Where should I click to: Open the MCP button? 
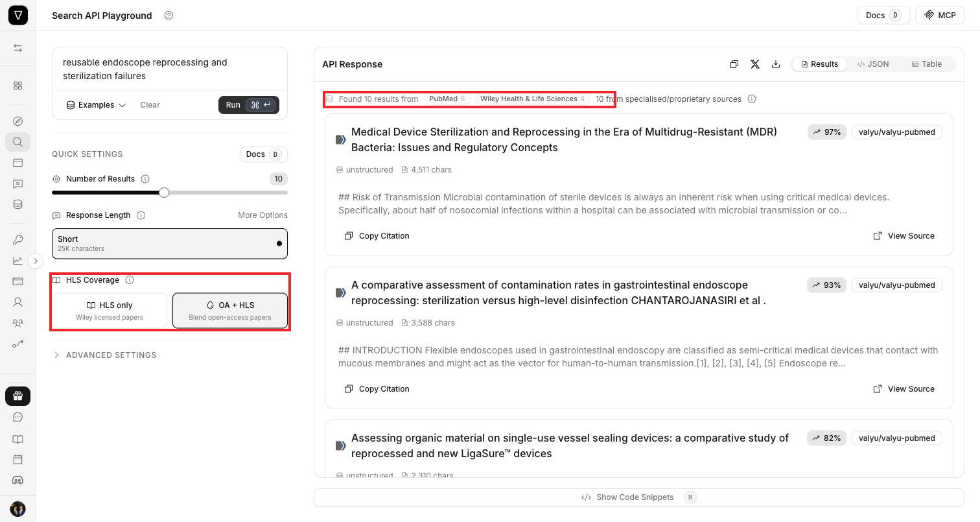[x=940, y=16]
